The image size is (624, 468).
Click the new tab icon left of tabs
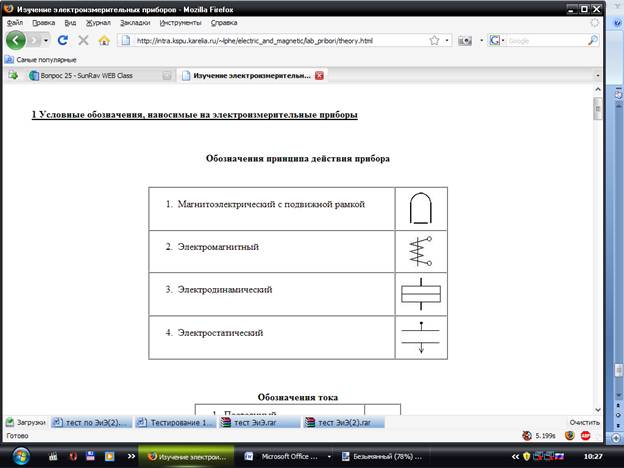pyautogui.click(x=13, y=75)
